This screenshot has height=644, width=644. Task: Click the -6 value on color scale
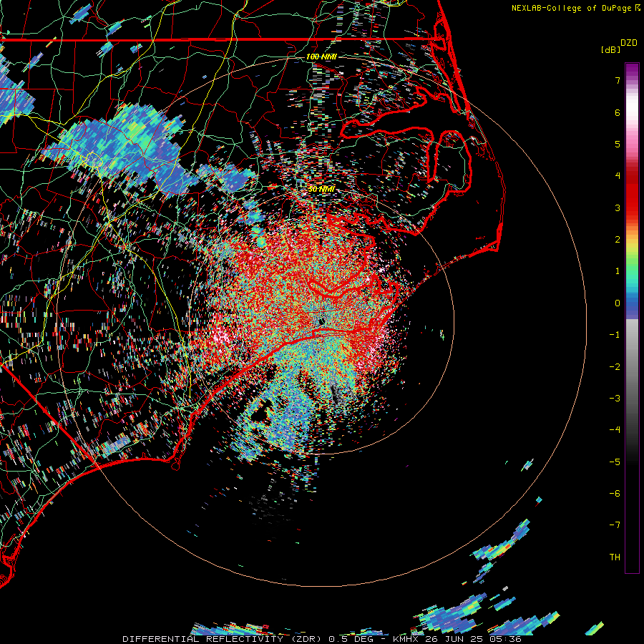[615, 494]
